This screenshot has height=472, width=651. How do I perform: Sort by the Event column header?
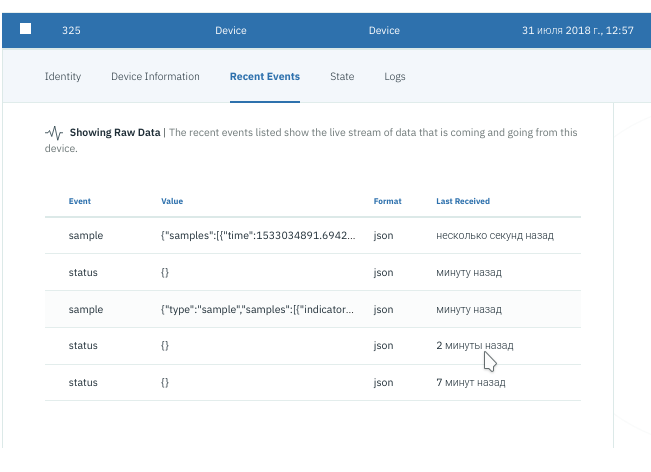80,201
